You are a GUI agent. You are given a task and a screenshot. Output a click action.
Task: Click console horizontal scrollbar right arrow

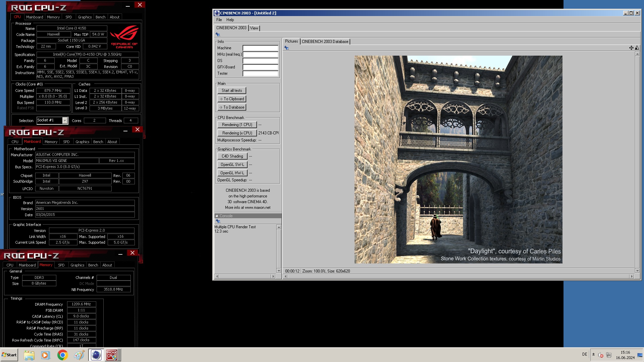(x=273, y=276)
